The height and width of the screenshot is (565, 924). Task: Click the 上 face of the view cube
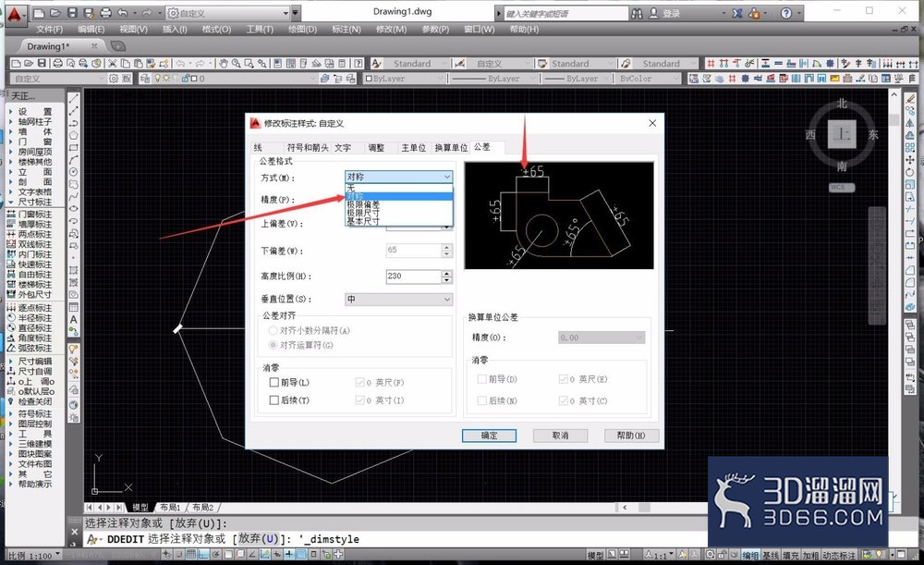(842, 134)
